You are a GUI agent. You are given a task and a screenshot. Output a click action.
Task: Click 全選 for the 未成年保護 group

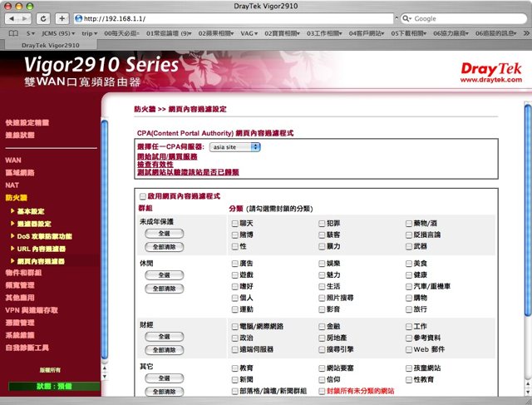[x=165, y=234]
